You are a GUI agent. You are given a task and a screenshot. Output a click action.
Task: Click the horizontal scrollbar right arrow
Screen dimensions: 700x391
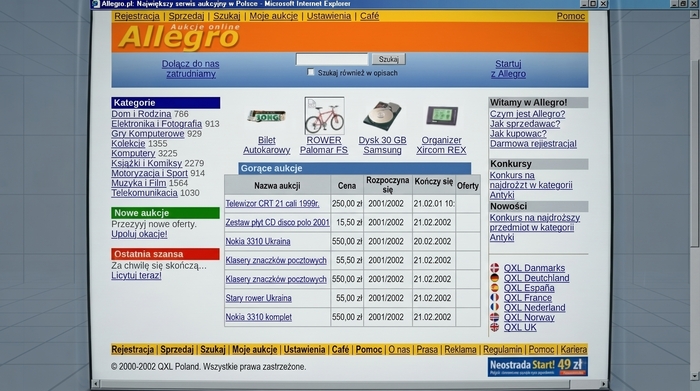(x=604, y=383)
